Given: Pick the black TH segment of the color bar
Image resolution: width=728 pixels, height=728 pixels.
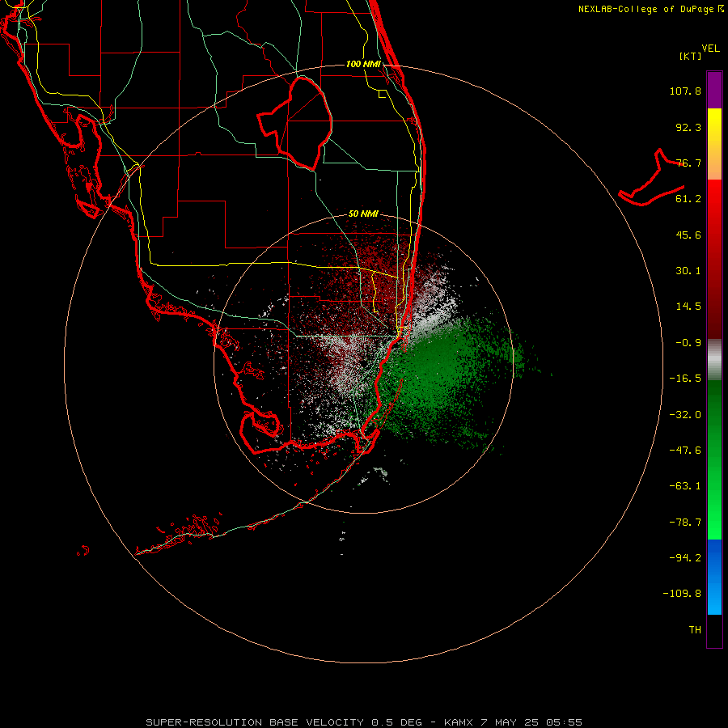Looking at the screenshot, I should pos(714,631).
